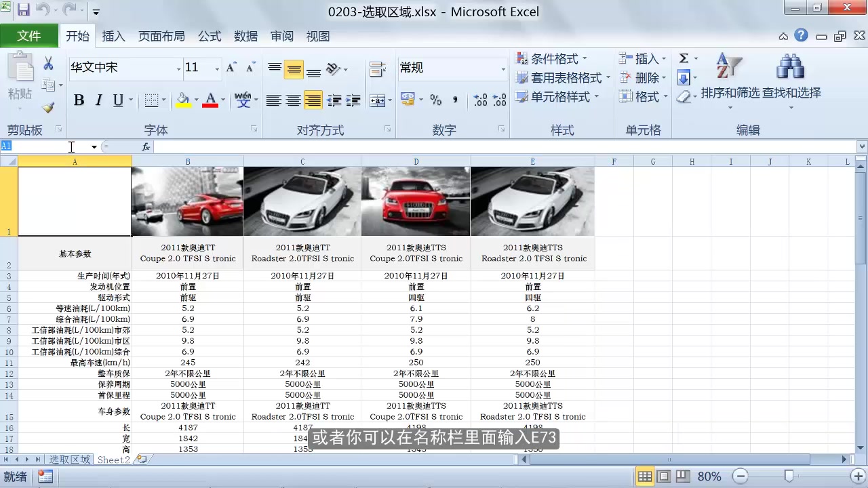Click the Save icon in quick access toolbar
The height and width of the screenshot is (488, 868).
coord(24,11)
